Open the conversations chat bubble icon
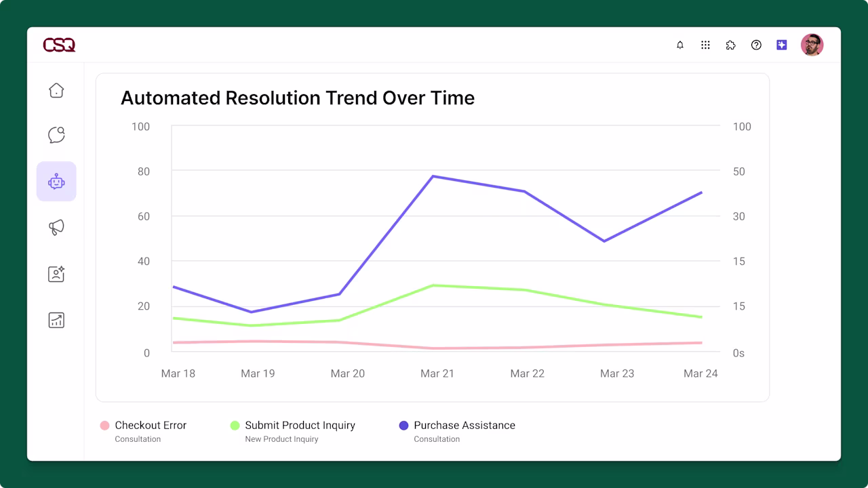The image size is (868, 488). 56,135
